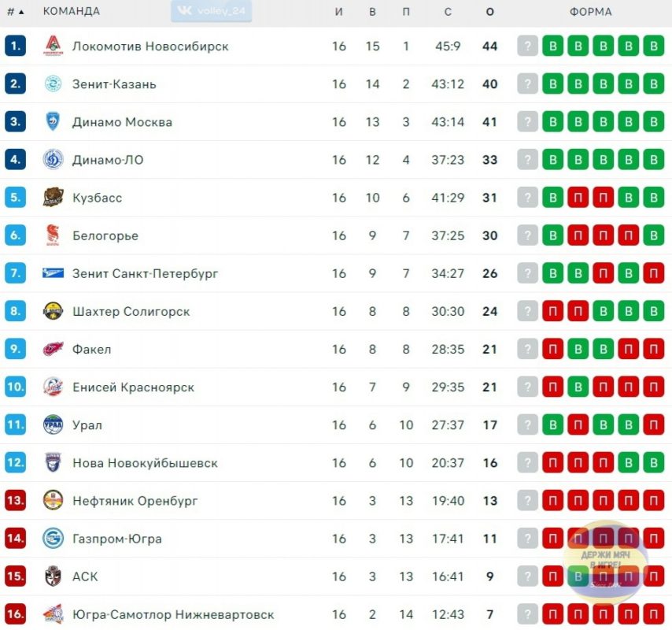Click АСК's green В form badge
This screenshot has width=672, height=630.
578,576
